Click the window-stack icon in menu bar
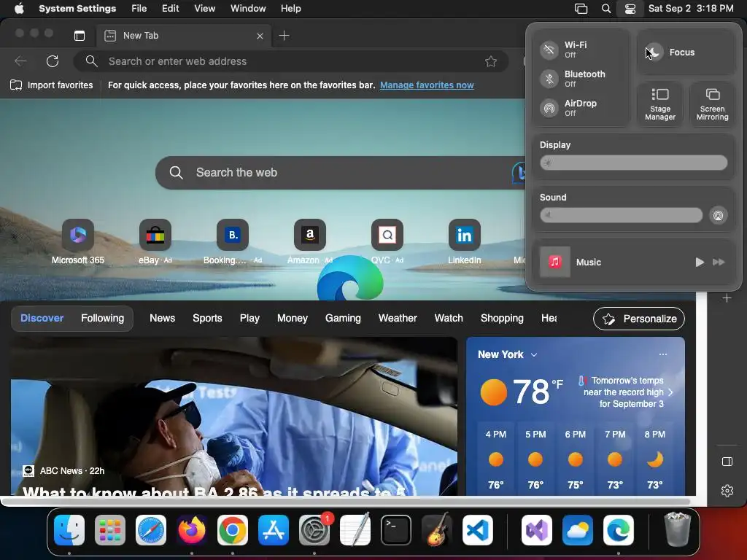 (x=581, y=9)
